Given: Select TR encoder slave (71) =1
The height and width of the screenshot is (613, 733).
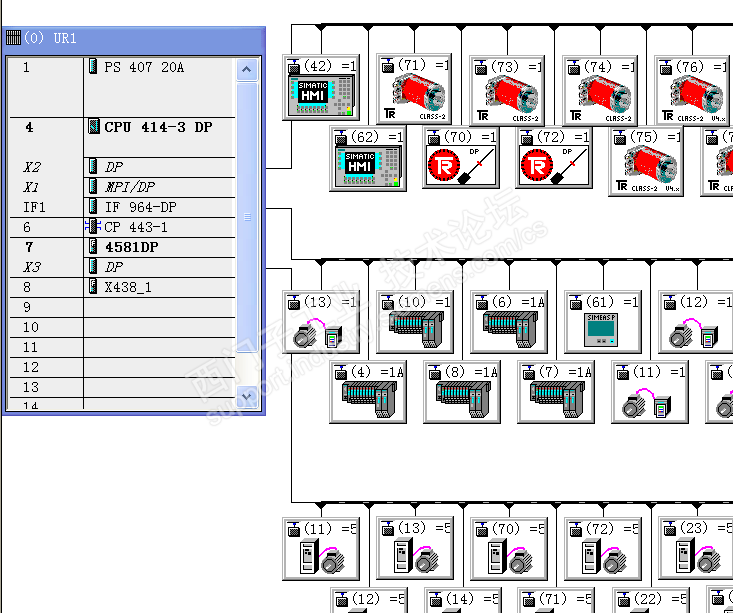Looking at the screenshot, I should point(414,89).
